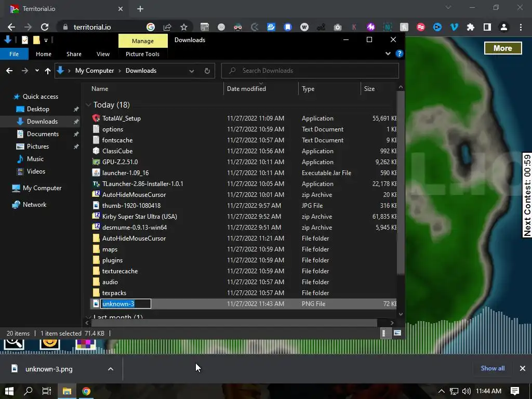Bookmark this page with the star icon
532x399 pixels.
183,27
